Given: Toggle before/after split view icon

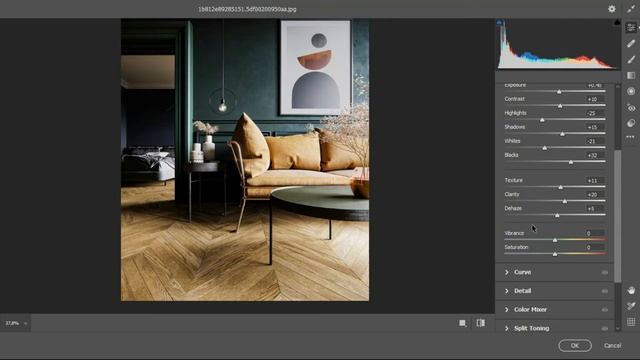Looking at the screenshot, I should [x=481, y=323].
